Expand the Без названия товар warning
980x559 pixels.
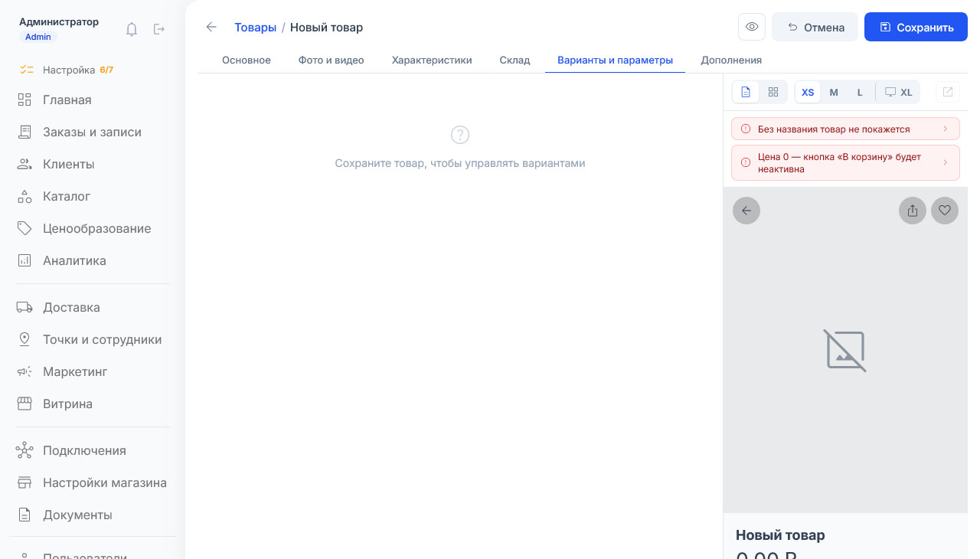(x=845, y=129)
